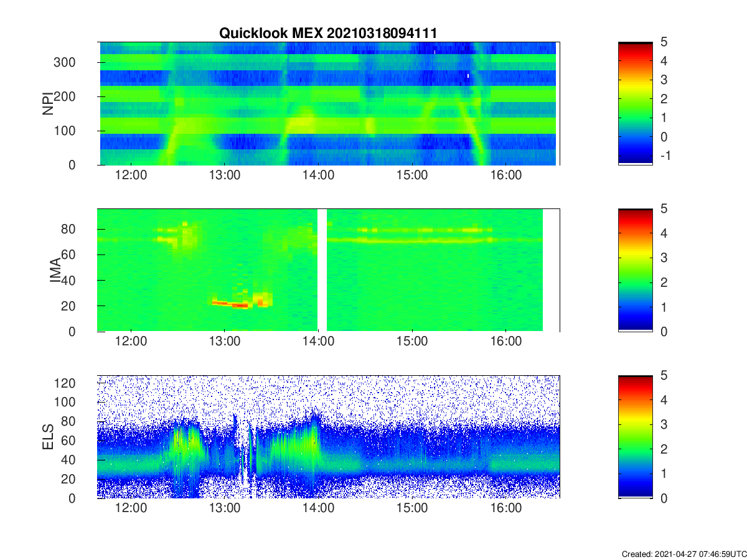Viewport: 747px width, 560px height.
Task: Click the 2 label on IMA colorbar
Action: pos(664,282)
